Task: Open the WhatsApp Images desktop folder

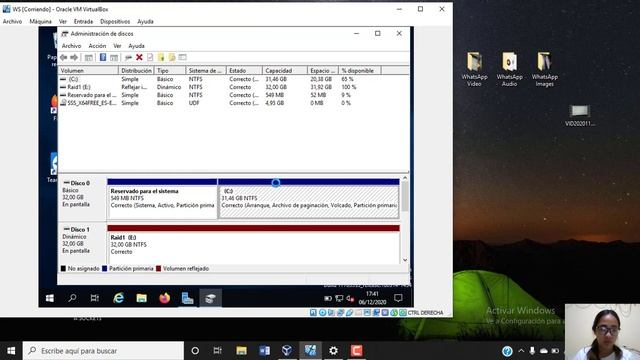Action: click(544, 69)
